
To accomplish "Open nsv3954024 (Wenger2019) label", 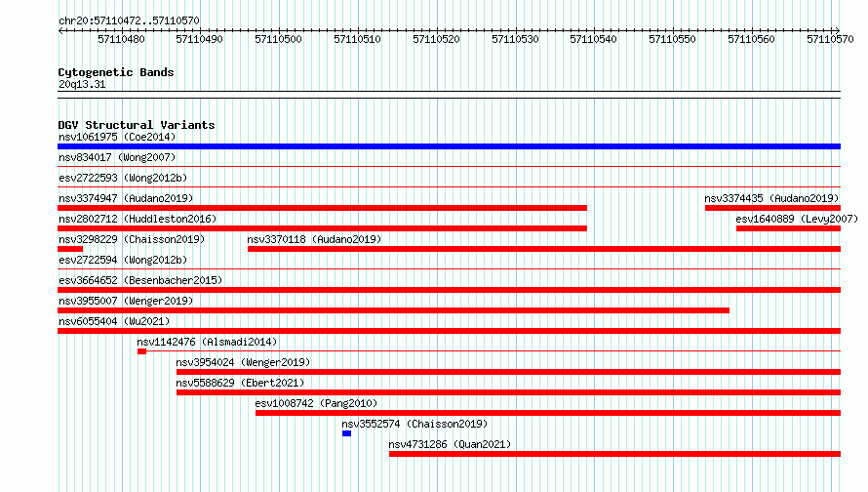I will 243,362.
